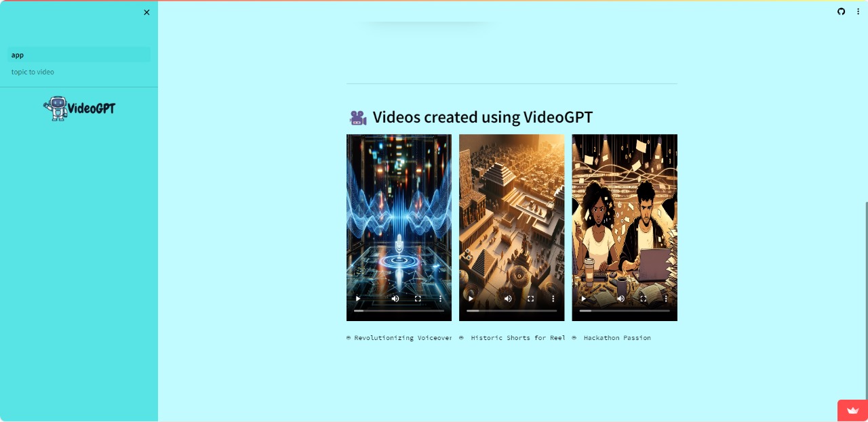
Task: Click the camera emoji beside the heading
Action: point(358,118)
